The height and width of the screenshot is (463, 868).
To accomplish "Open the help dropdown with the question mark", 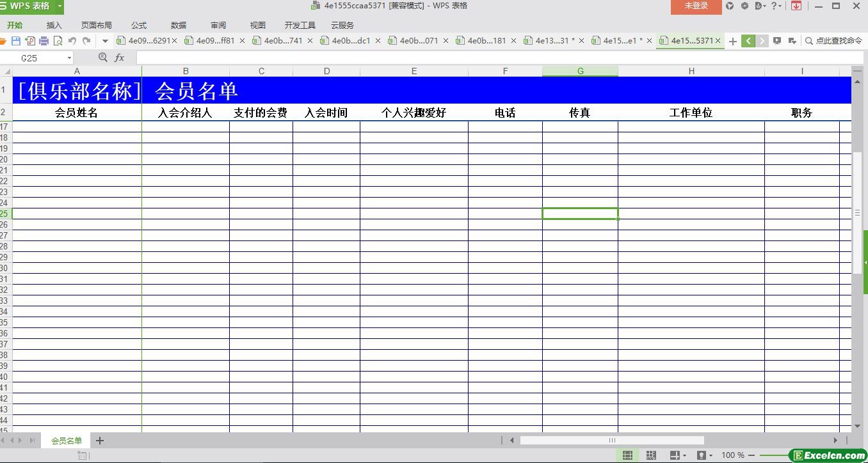I will (776, 6).
